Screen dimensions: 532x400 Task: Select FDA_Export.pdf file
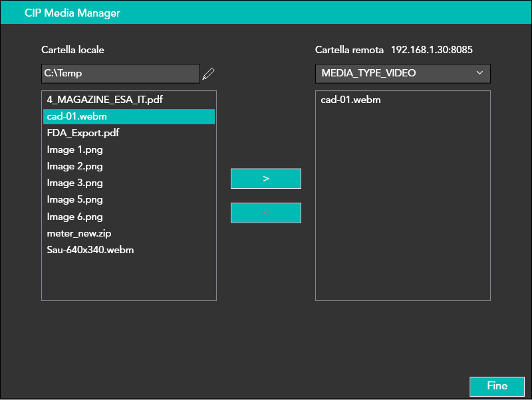[x=82, y=133]
